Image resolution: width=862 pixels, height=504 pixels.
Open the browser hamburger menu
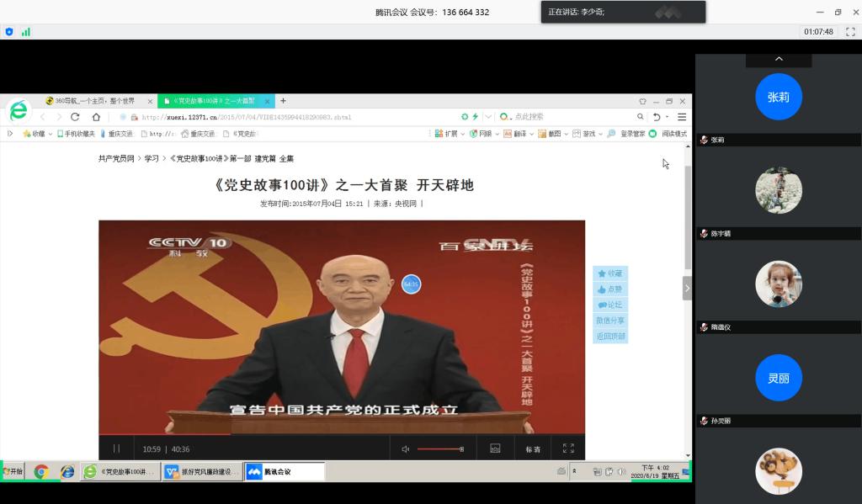pos(682,116)
